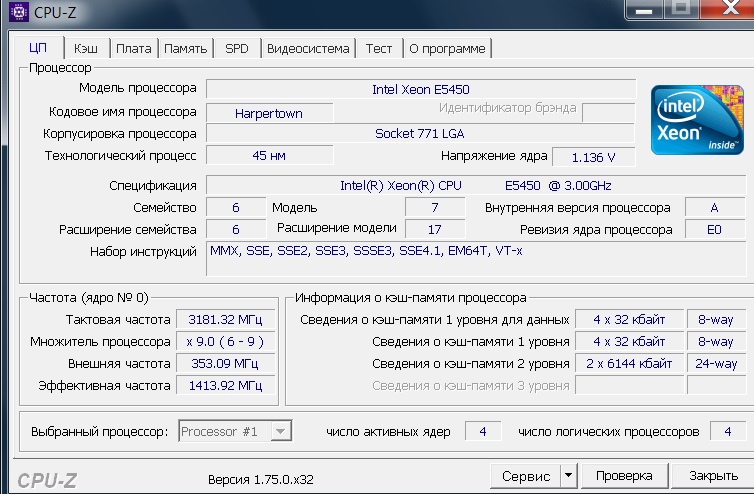Viewport: 754px width, 494px height.
Task: Click the Intel Xeon inside logo
Action: (x=697, y=120)
